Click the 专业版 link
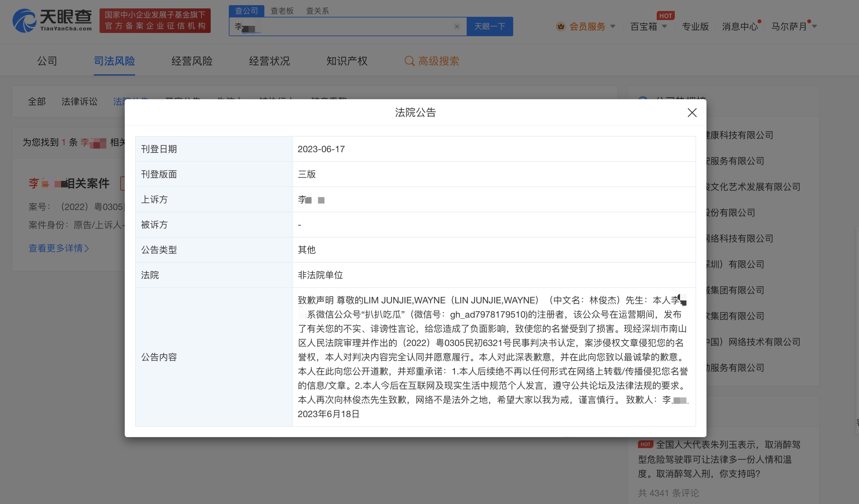Viewport: 859px width, 504px height. tap(695, 26)
